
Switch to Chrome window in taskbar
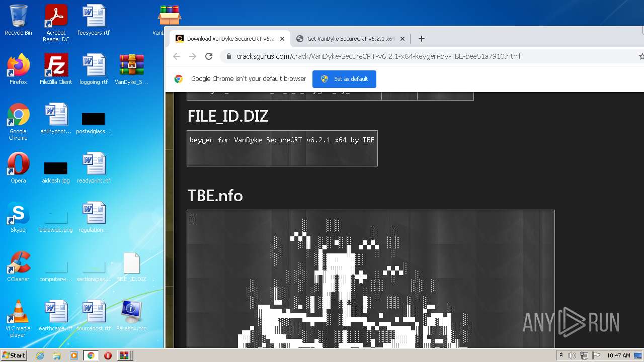pyautogui.click(x=91, y=355)
